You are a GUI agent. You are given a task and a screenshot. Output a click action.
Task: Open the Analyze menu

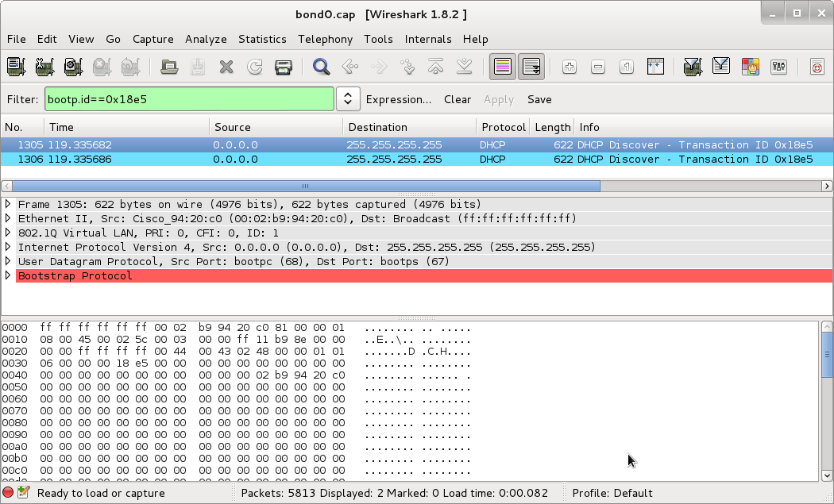click(x=206, y=39)
